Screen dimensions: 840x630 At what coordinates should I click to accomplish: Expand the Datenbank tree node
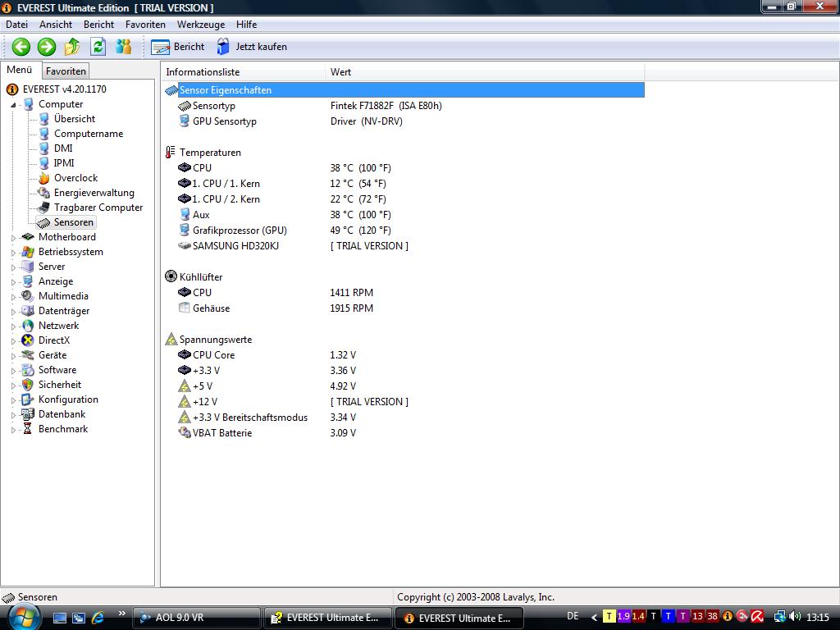pyautogui.click(x=14, y=414)
